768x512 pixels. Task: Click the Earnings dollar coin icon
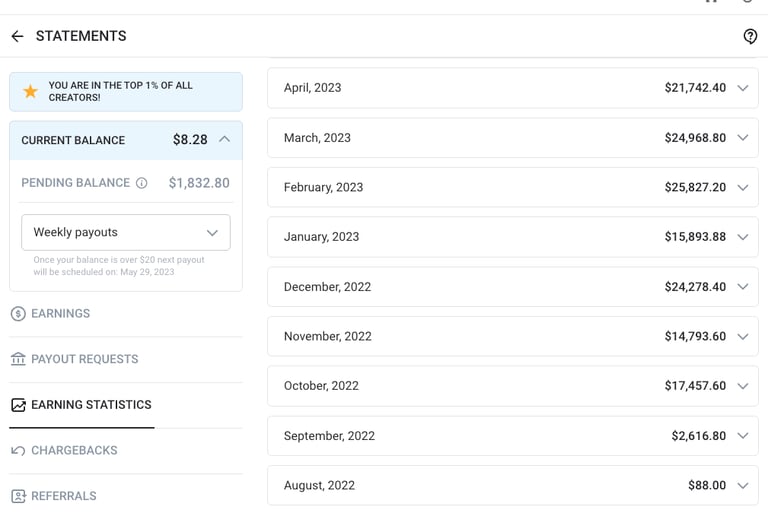[18, 314]
